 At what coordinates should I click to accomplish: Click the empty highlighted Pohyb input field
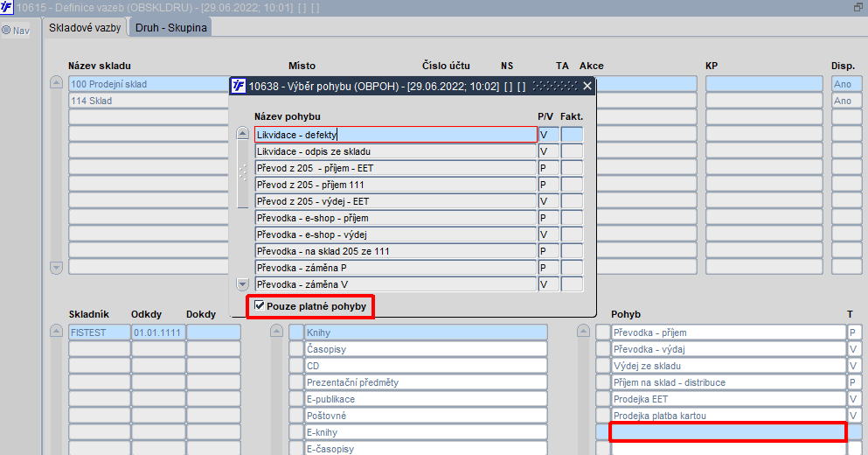pyautogui.click(x=728, y=431)
